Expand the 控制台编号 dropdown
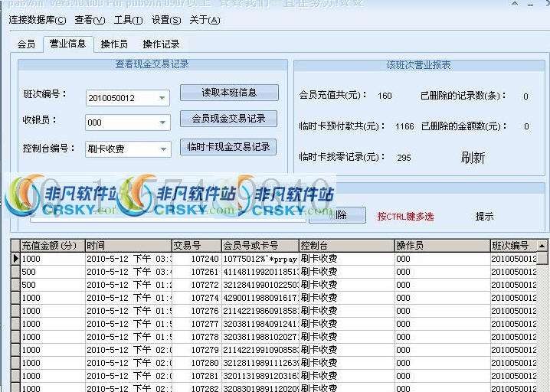Screen dimensions: 550x392 click(x=162, y=149)
